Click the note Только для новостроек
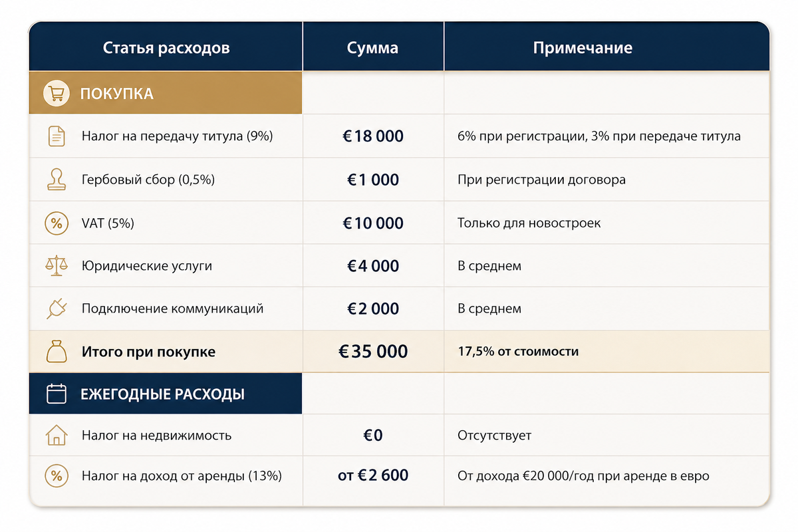This screenshot has height=532, width=798. pos(529,223)
